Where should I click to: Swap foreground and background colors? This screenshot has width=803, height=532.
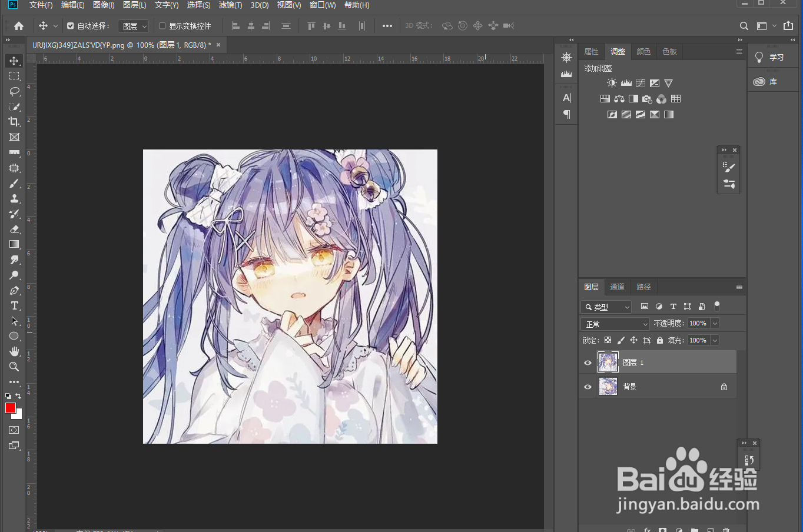(18, 396)
